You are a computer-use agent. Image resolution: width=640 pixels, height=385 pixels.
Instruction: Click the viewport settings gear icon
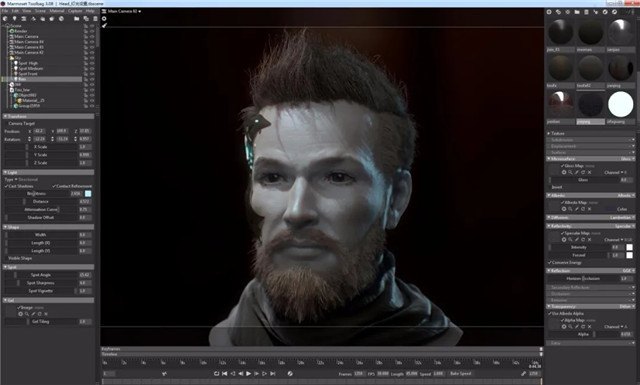[x=104, y=18]
